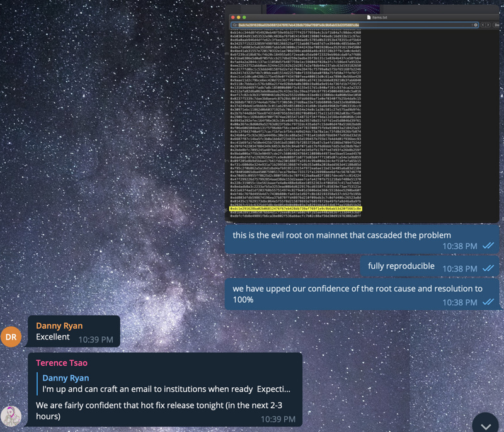Screen dimensions: 504x432
Task: Open Danny Ryan's orange DR avatar
Action: 11,337
